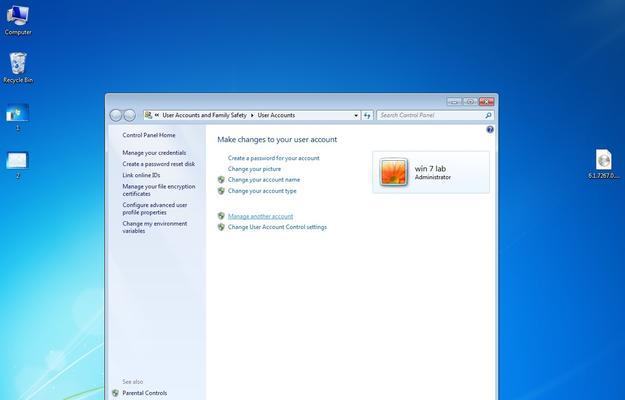Click the Make changes to your user account heading
625x400 pixels.
tap(277, 139)
